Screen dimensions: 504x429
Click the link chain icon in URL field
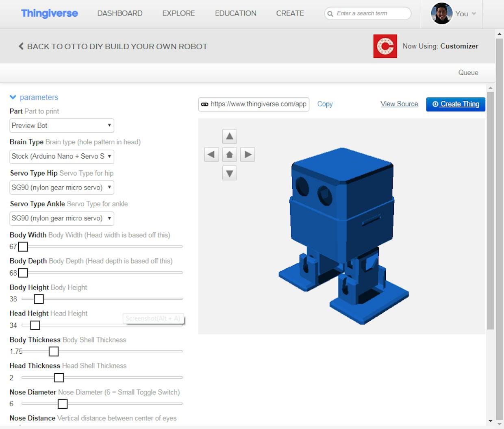(x=205, y=105)
